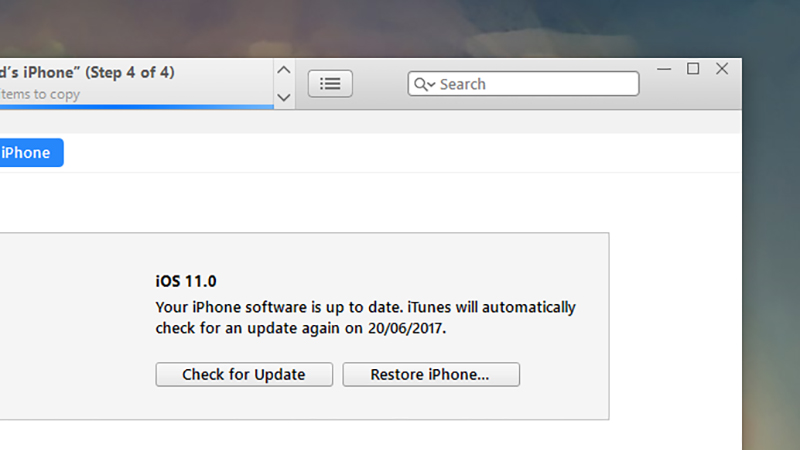Image resolution: width=800 pixels, height=450 pixels.
Task: Click the "Your iPhone software is up to date" text
Action: 279,307
